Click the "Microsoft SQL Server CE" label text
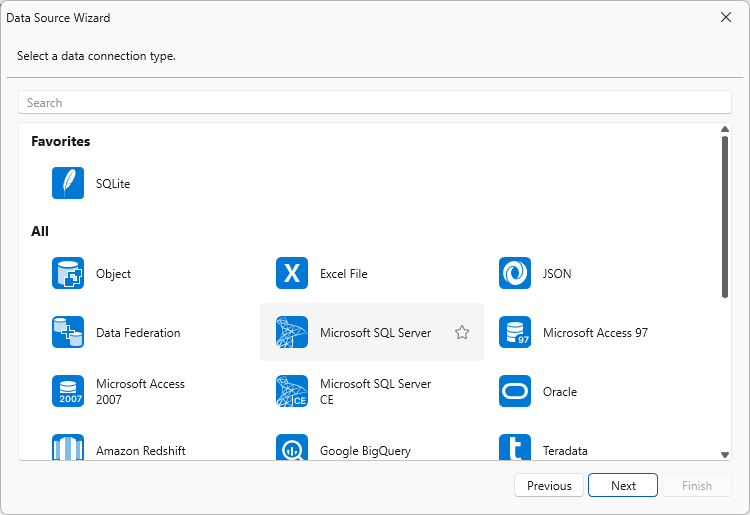The image size is (750, 515). pos(375,392)
